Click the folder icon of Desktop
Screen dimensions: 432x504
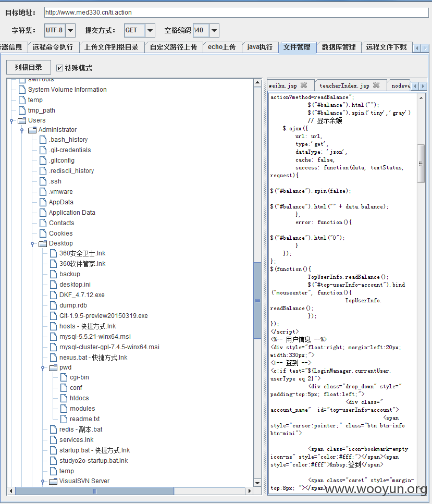tap(43, 243)
